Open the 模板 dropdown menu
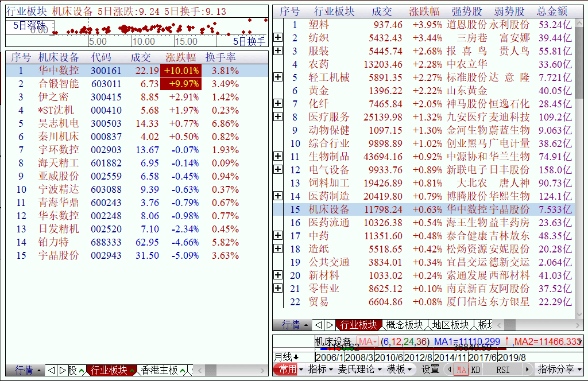Screen dimensions: 588x381 (399, 370)
